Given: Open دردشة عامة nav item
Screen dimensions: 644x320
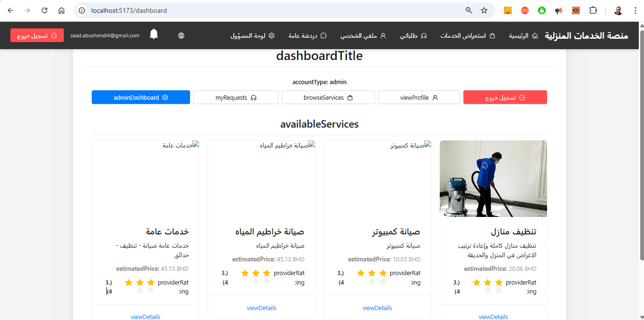Looking at the screenshot, I should pos(308,35).
